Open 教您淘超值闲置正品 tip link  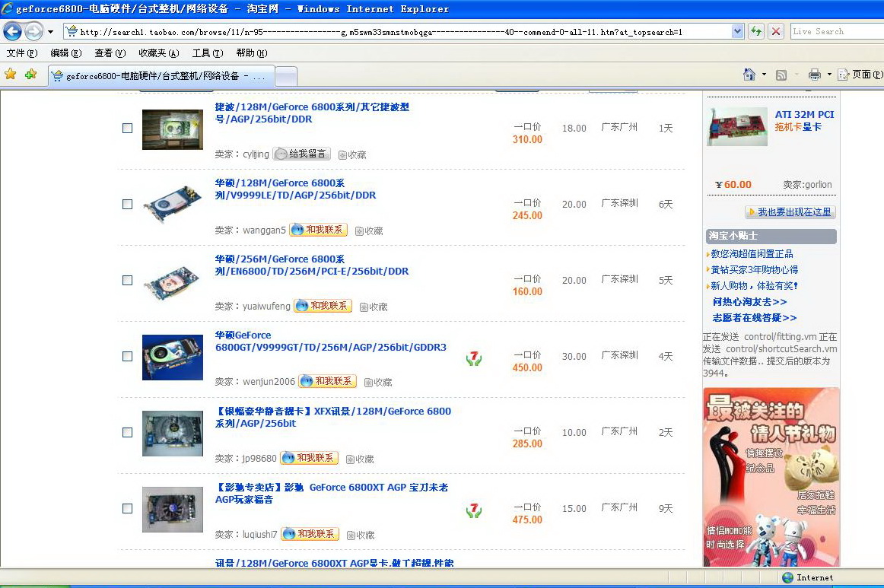click(x=752, y=254)
